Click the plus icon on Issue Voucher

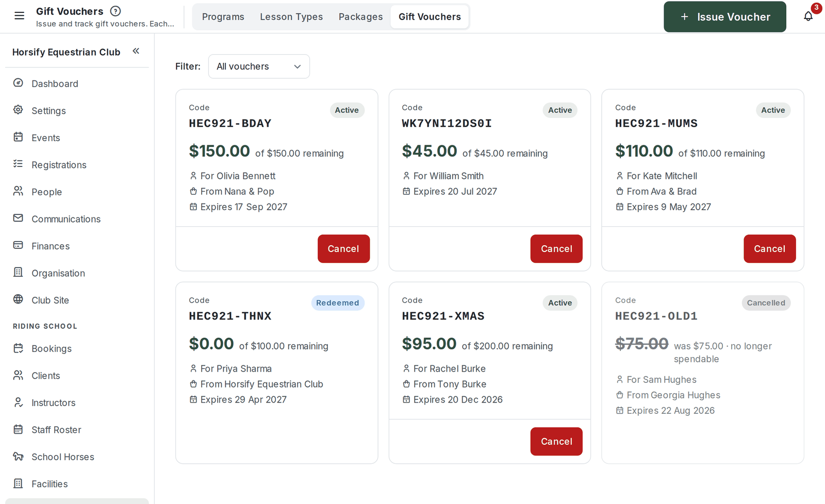pos(684,17)
